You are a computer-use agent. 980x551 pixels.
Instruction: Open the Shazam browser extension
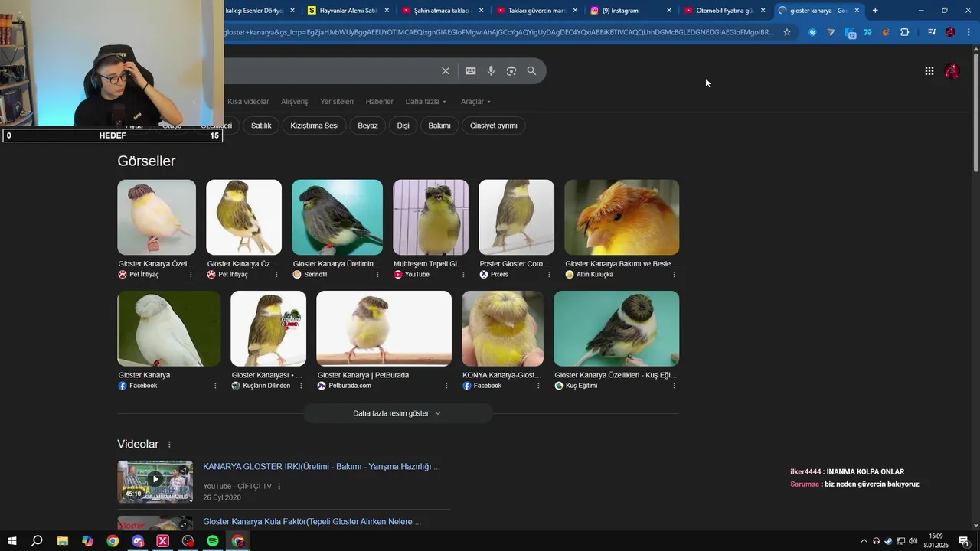click(x=812, y=32)
